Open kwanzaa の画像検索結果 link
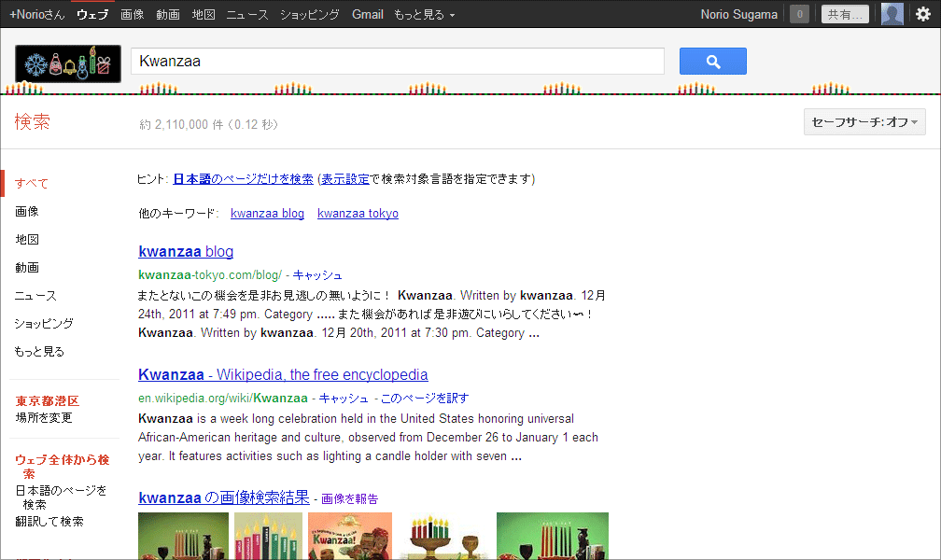This screenshot has width=941, height=560. pyautogui.click(x=224, y=497)
